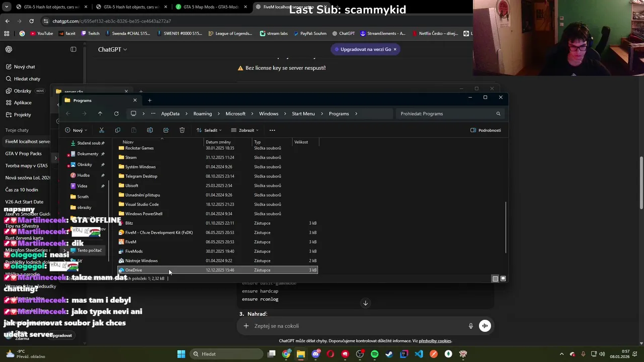
Task: Select FiveM - Cfx.re Development Kit shortcut
Action: [217, 233]
